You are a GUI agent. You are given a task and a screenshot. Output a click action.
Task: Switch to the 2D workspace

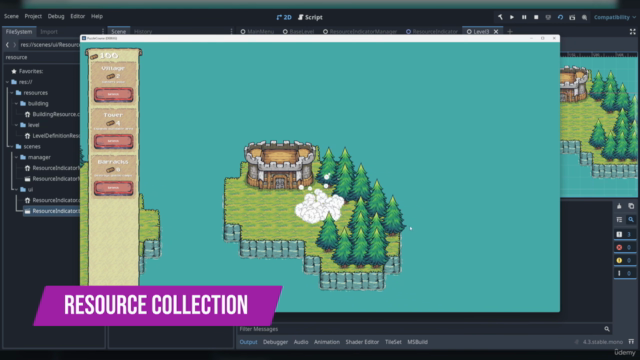[x=284, y=17]
